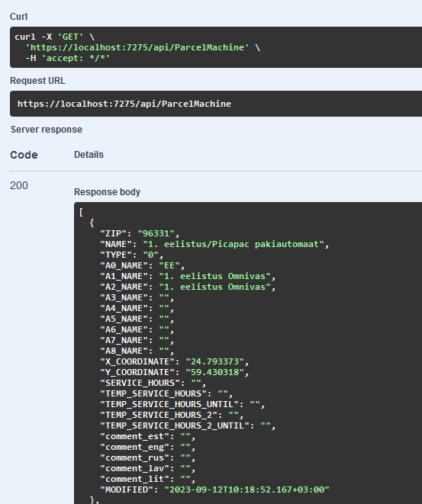The height and width of the screenshot is (504, 422).
Task: Click the Details column header
Action: coord(89,155)
